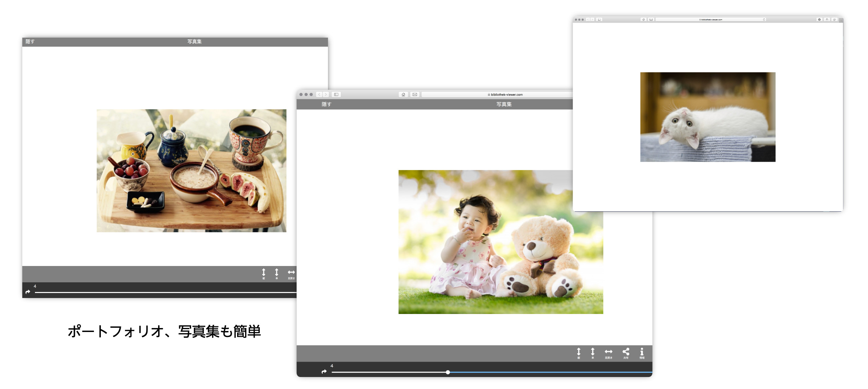This screenshot has width=868, height=389.
Task: Select 縦 vertical view in baby photo window
Action: point(579,353)
